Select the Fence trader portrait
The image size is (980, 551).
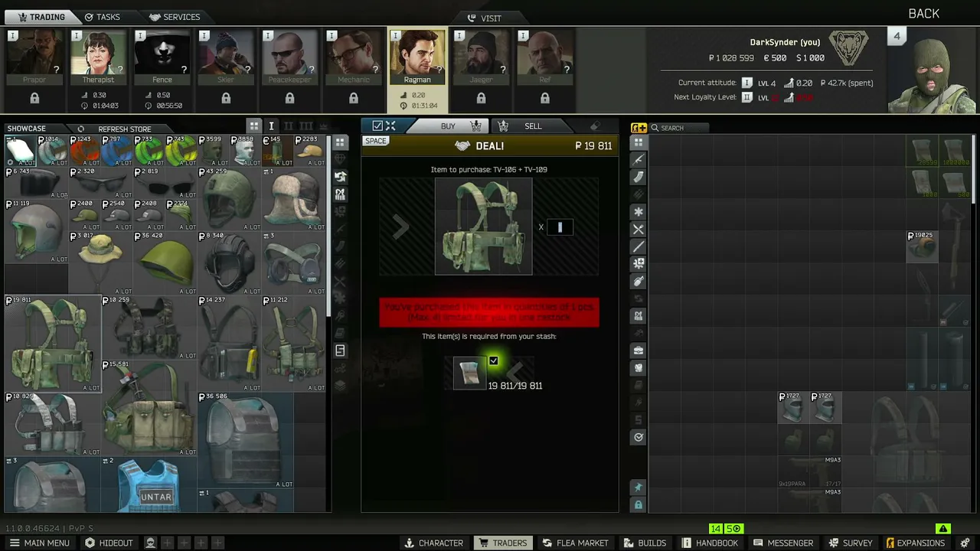162,57
